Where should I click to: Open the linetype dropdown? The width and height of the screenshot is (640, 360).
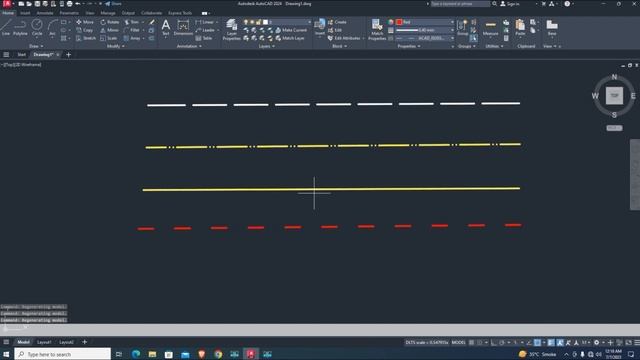(424, 38)
